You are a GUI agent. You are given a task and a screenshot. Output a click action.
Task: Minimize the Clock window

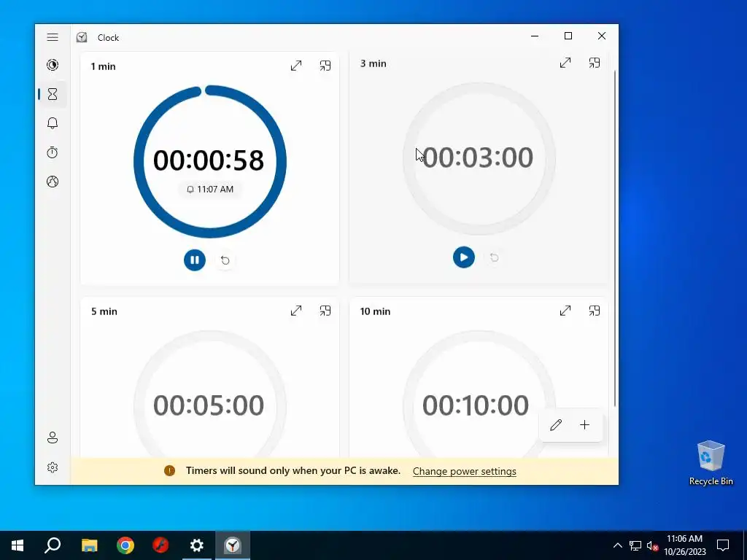[535, 36]
